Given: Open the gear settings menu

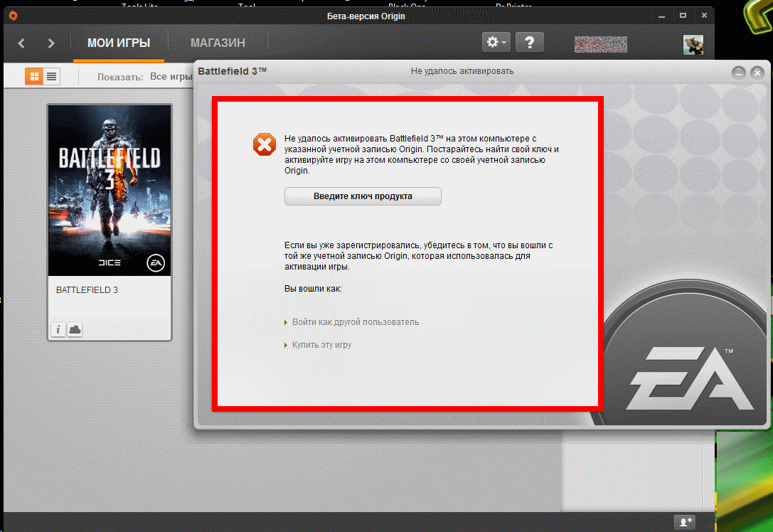Looking at the screenshot, I should (x=496, y=43).
